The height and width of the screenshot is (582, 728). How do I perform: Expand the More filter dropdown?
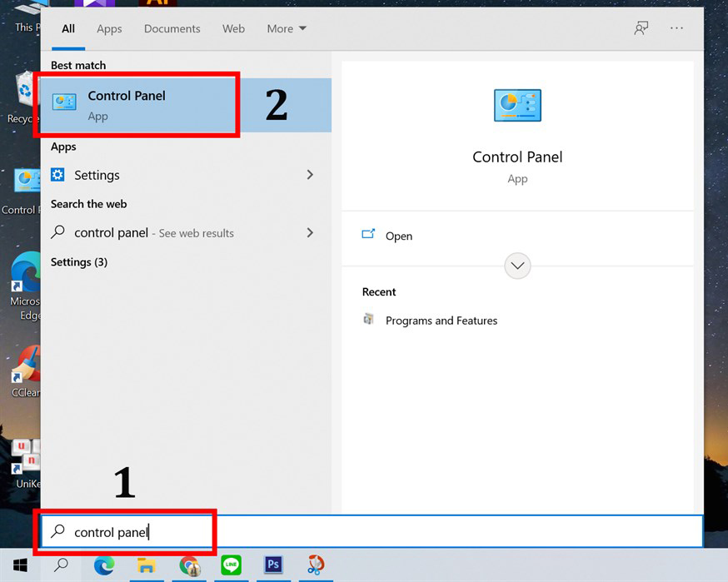pos(286,28)
